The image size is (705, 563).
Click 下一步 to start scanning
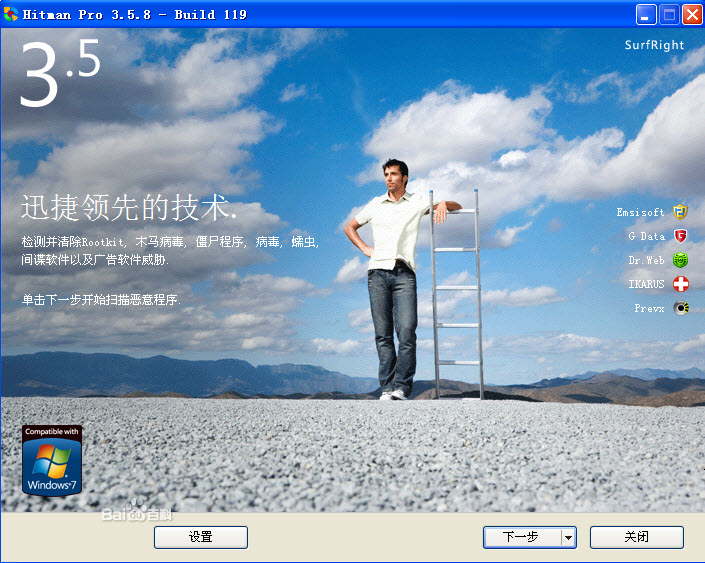(x=522, y=537)
